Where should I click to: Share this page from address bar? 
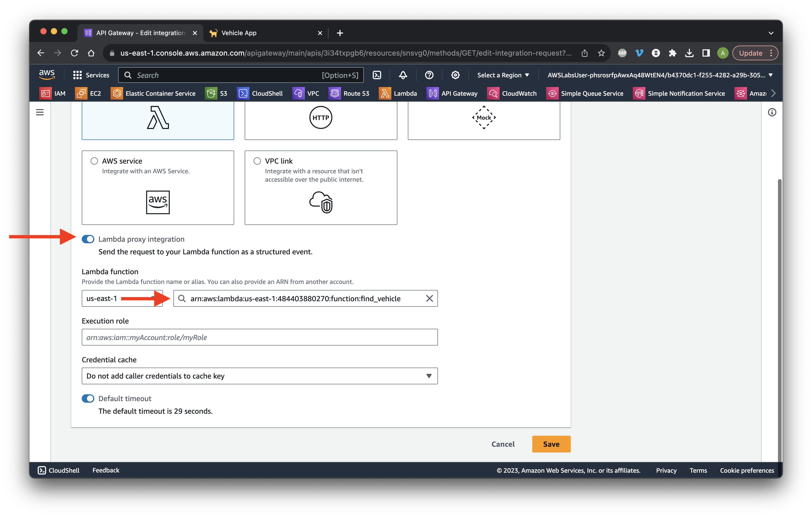pos(584,53)
